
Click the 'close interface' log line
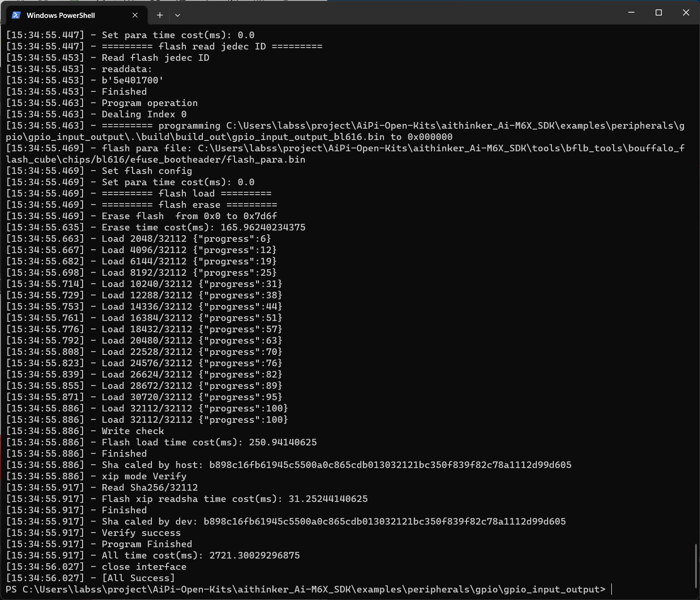point(96,567)
